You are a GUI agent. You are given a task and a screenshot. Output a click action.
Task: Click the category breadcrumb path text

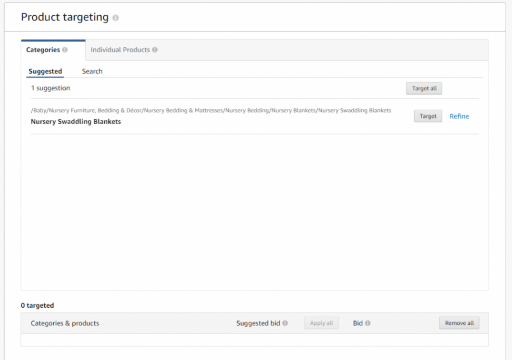pyautogui.click(x=211, y=110)
